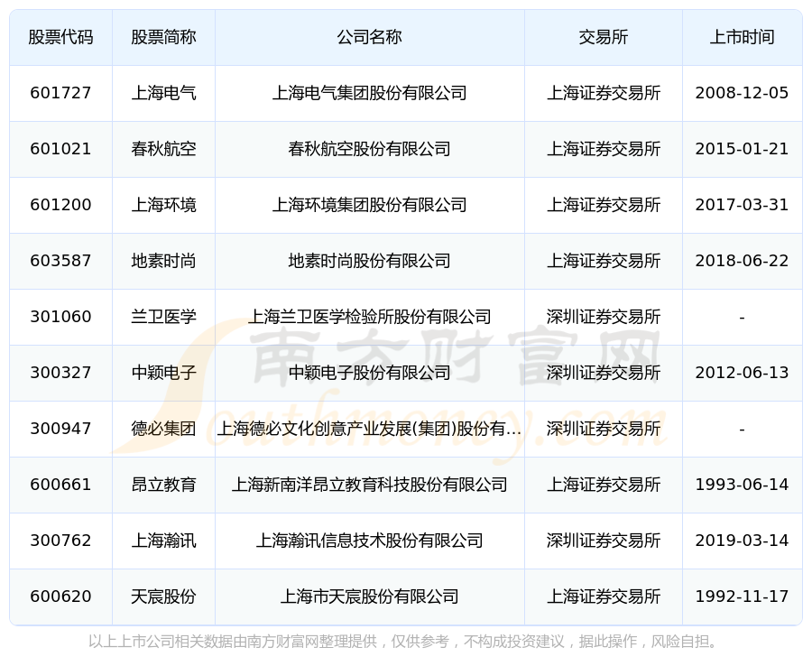Click company name 上海环境集团股份有限公司

370,205
